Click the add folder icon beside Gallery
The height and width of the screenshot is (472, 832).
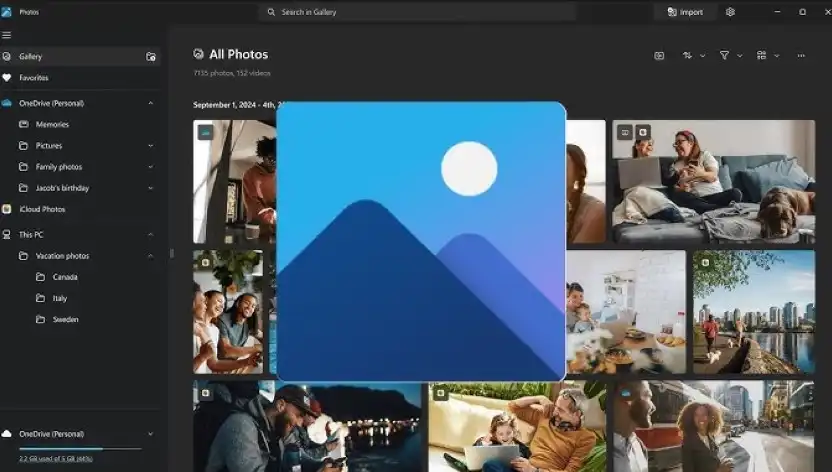point(151,57)
